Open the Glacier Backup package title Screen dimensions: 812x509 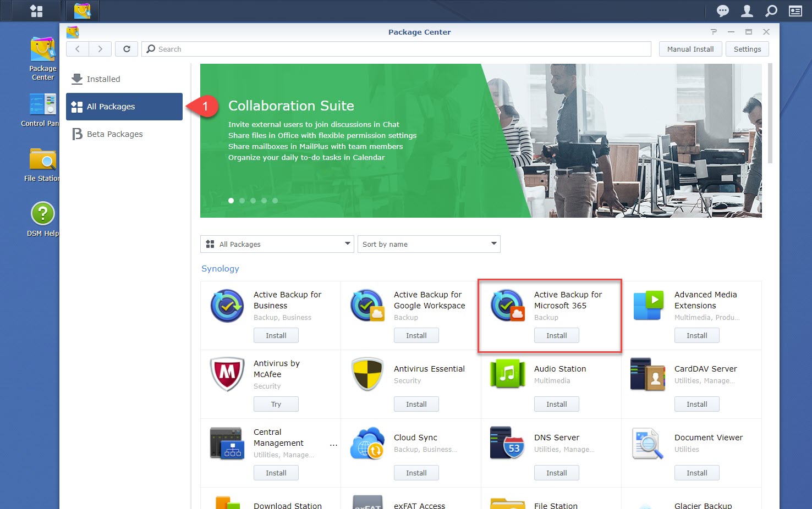(703, 505)
